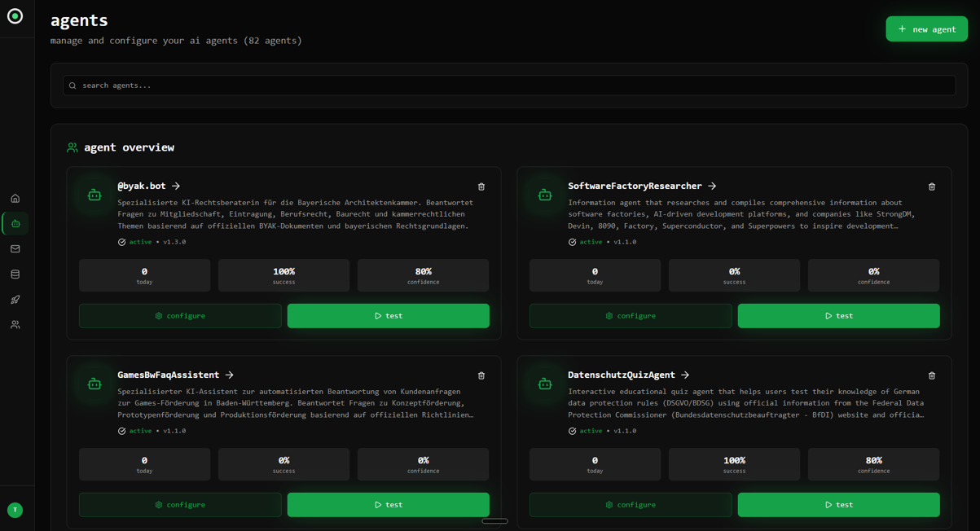Delete DatenschutzQuizAgent with trash icon
The image size is (980, 531).
[x=932, y=375]
